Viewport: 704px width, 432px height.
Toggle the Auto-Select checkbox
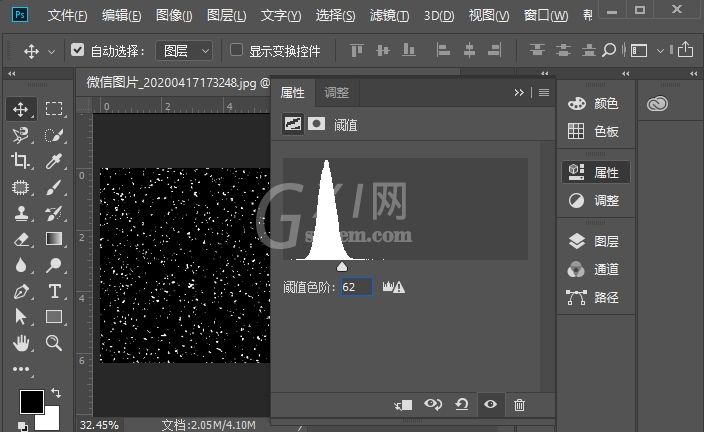pyautogui.click(x=77, y=50)
